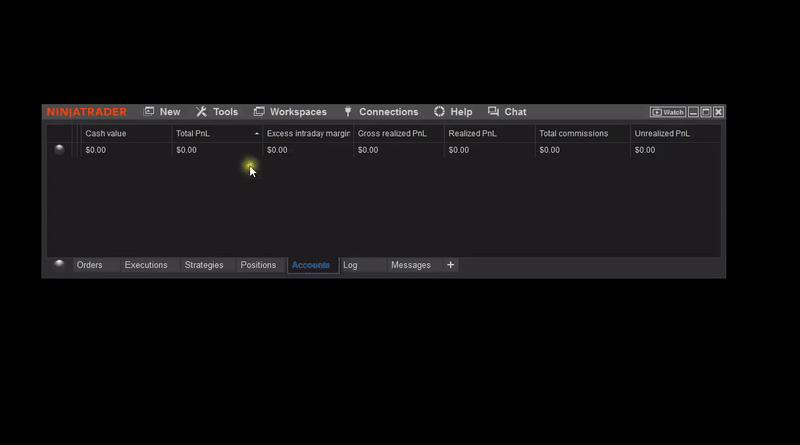Add a new tab with plus icon
The width and height of the screenshot is (800, 445).
click(x=450, y=265)
